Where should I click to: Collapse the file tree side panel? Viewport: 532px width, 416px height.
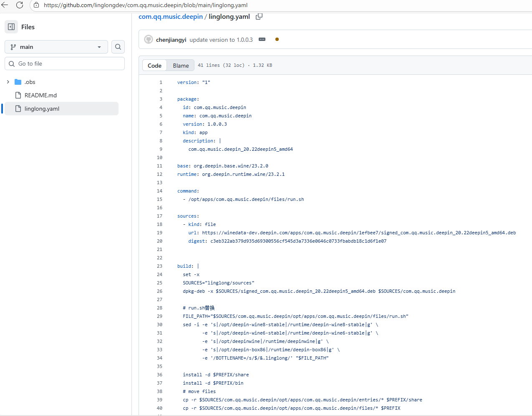point(11,27)
